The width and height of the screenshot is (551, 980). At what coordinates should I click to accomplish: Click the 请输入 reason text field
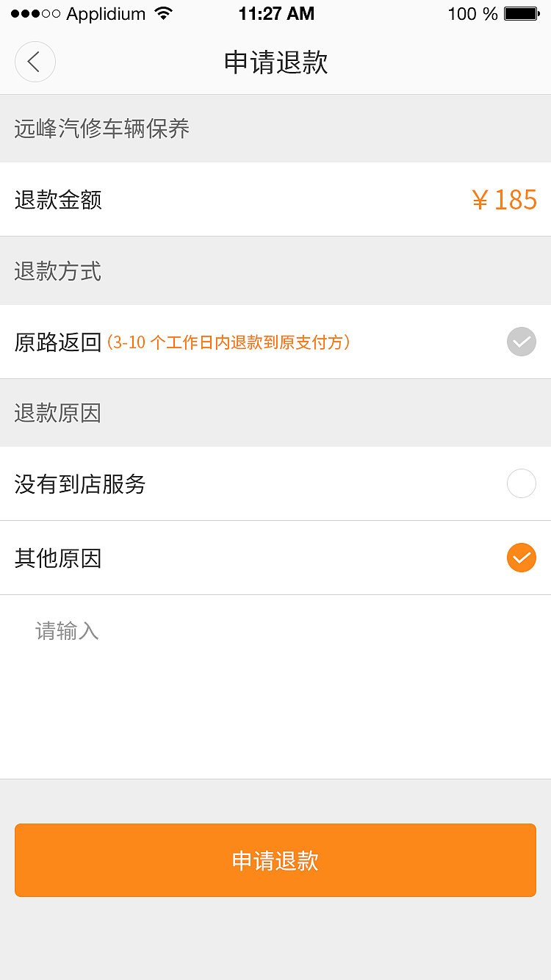[x=275, y=687]
